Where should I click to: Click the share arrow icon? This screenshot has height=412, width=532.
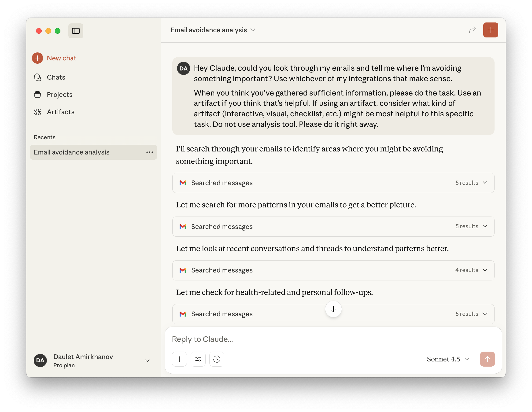(x=472, y=30)
